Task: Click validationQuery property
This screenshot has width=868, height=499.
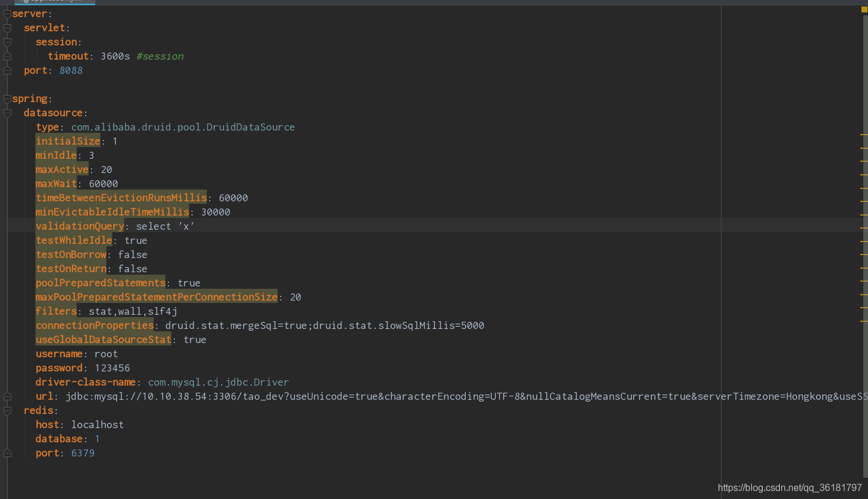Action: coord(80,226)
